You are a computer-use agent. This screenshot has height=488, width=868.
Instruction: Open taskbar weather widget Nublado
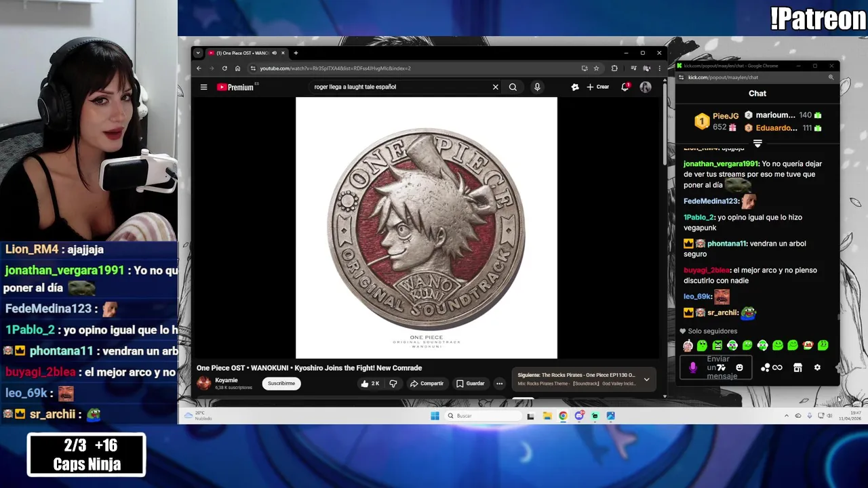(x=198, y=415)
